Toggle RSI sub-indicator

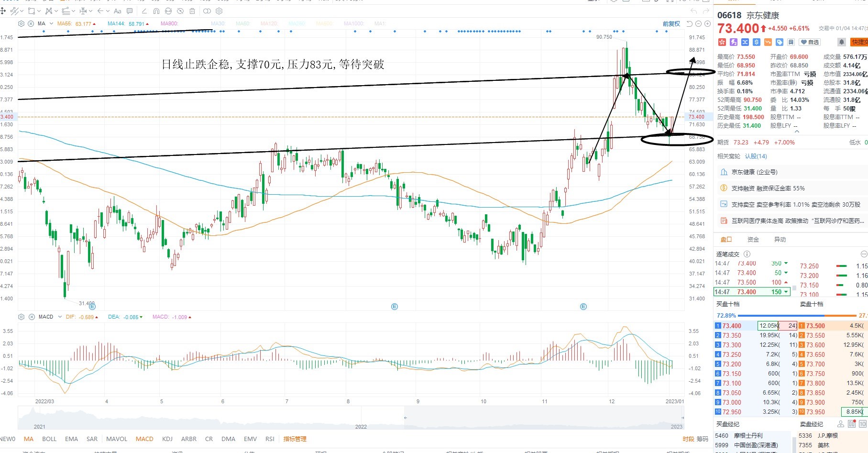point(270,439)
